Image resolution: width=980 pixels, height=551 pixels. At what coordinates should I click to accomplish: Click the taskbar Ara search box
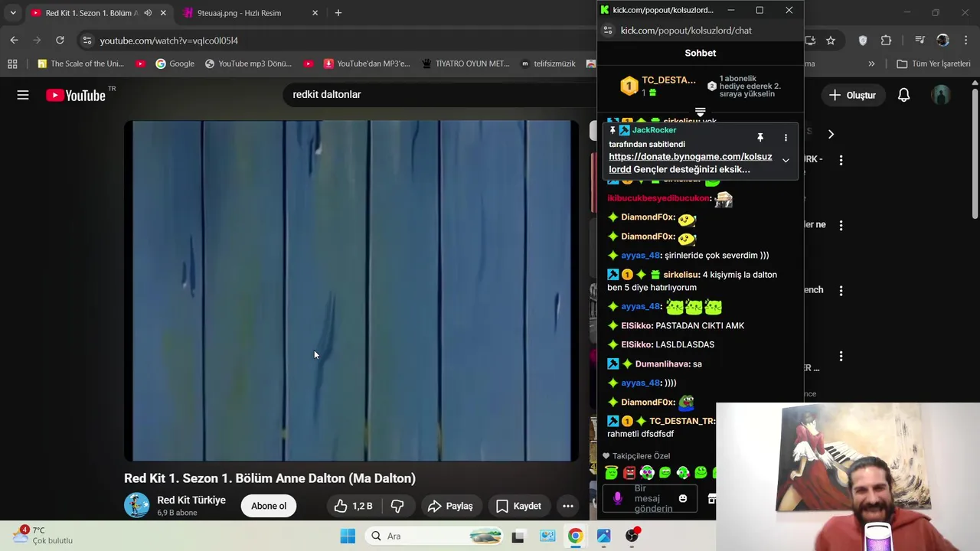(x=434, y=536)
